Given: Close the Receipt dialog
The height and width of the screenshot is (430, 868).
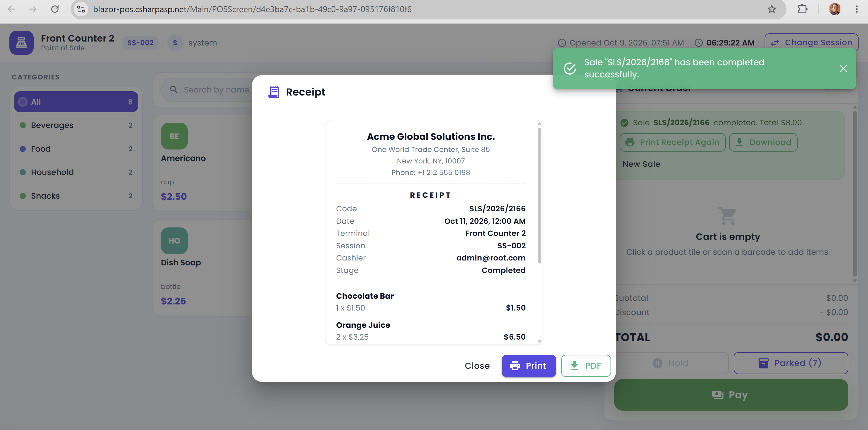Looking at the screenshot, I should 477,366.
